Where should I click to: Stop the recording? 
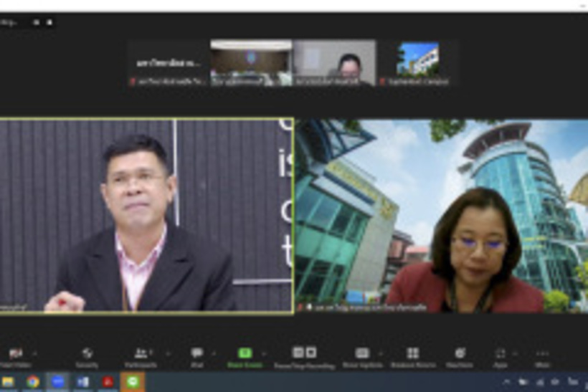pyautogui.click(x=311, y=353)
